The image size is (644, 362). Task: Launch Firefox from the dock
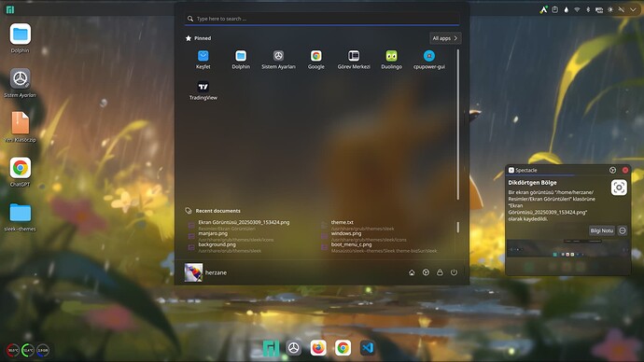(x=318, y=348)
